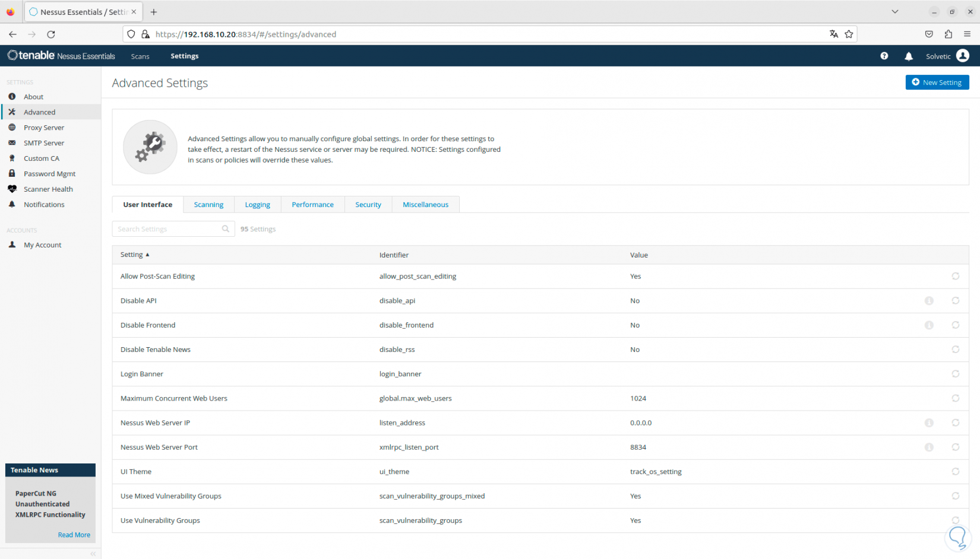Show info for Disable Frontend

pos(929,325)
